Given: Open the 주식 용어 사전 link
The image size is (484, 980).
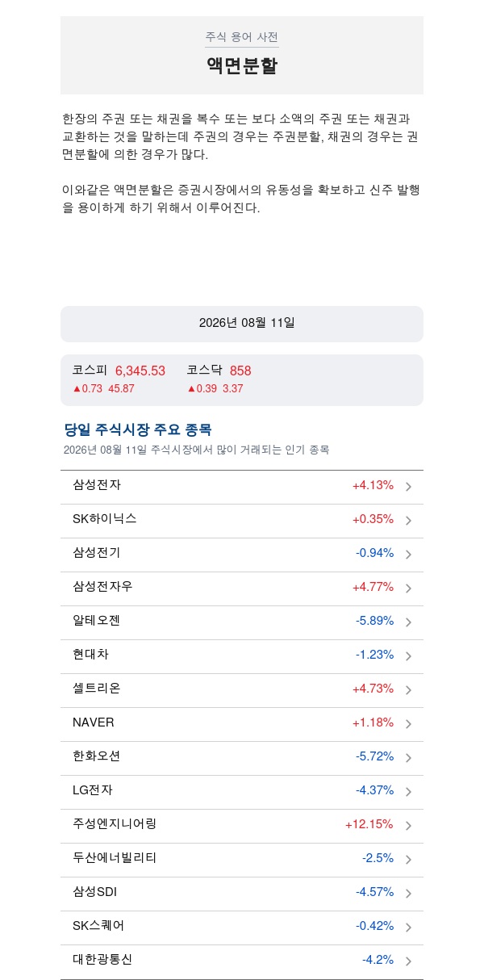Looking at the screenshot, I should pyautogui.click(x=242, y=37).
